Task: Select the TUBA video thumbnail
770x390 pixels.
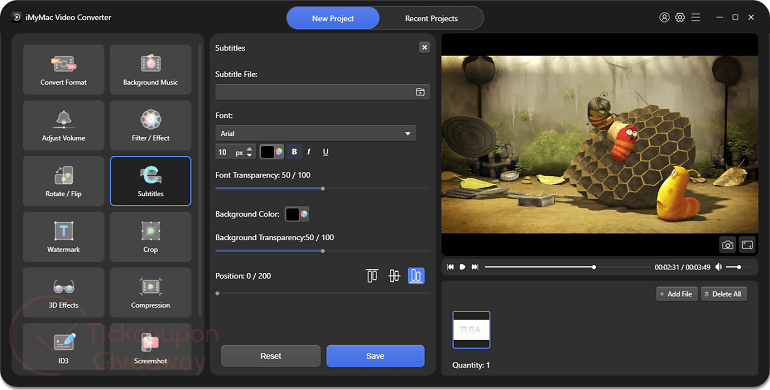Action: point(471,330)
